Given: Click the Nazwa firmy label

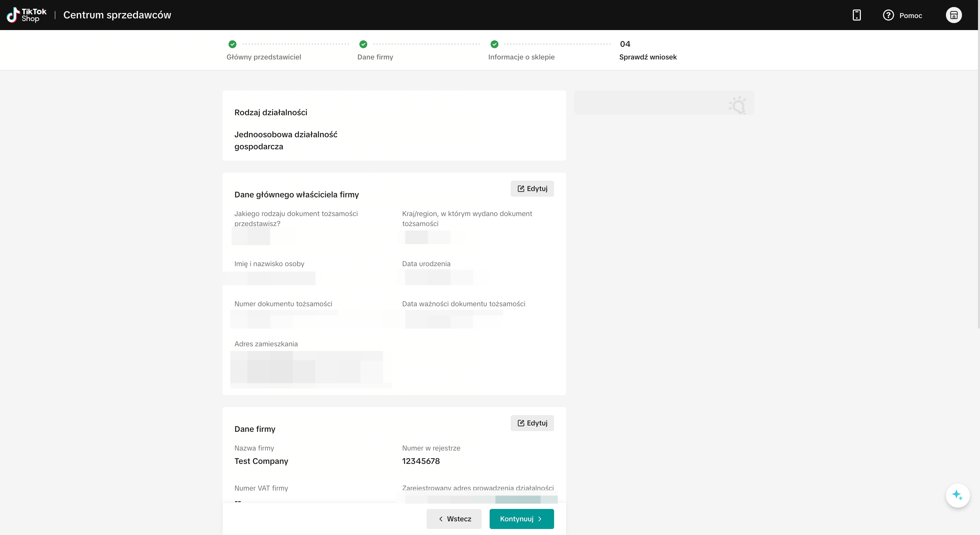Looking at the screenshot, I should (x=254, y=448).
